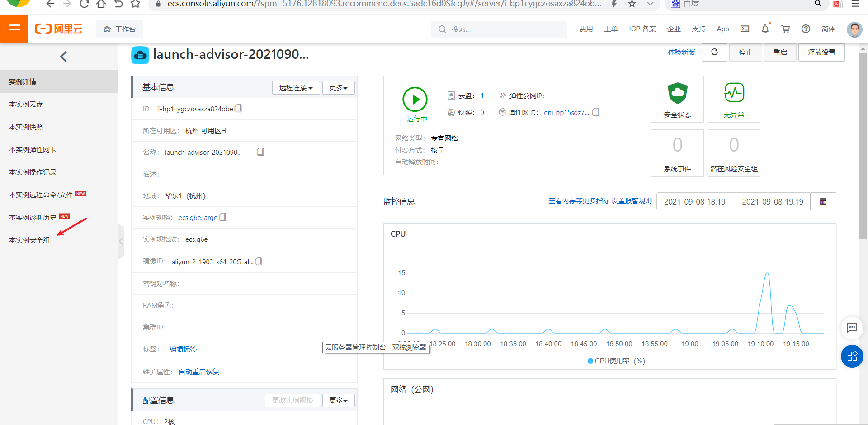The height and width of the screenshot is (425, 868).
Task: Click the 重启 button to restart instance
Action: pos(780,53)
